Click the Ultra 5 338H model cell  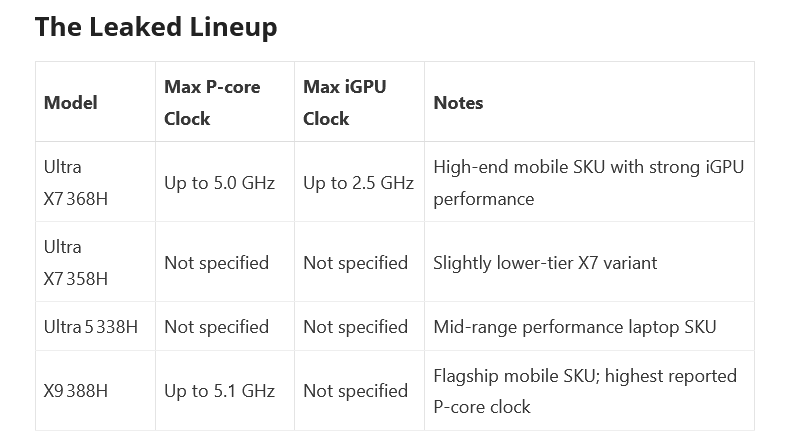90,327
